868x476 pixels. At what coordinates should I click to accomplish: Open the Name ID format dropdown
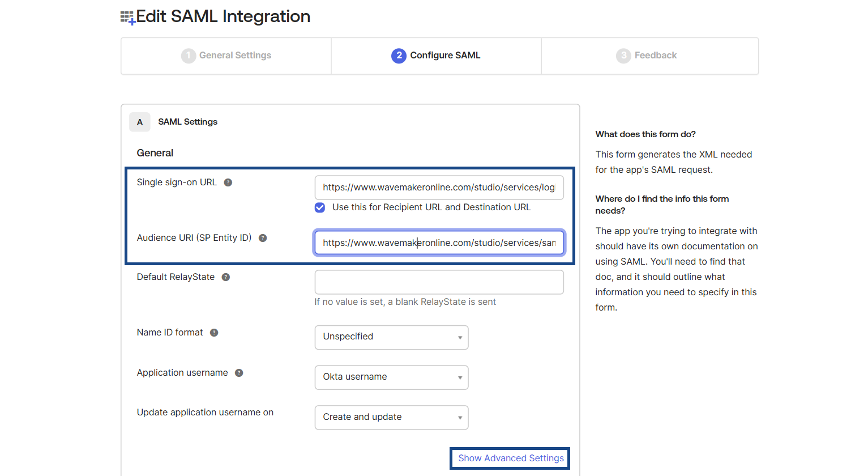[x=391, y=337]
